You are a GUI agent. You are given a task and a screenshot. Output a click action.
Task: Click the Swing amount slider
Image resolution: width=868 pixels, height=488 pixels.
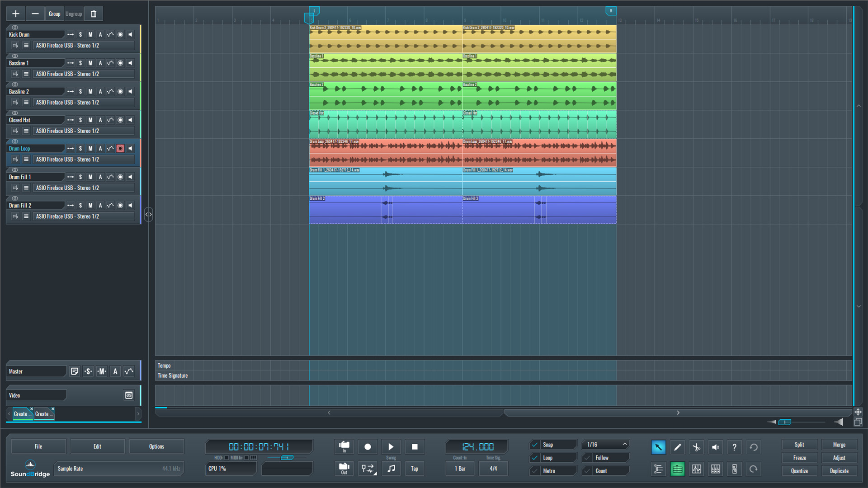(x=287, y=458)
